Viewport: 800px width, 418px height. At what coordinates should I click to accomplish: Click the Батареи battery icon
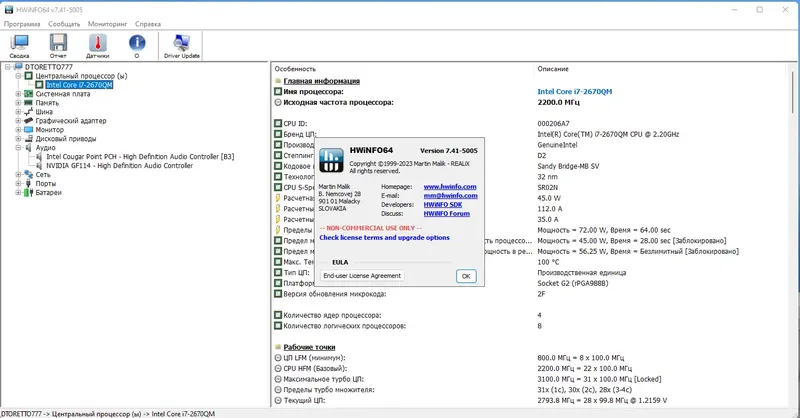[29, 192]
